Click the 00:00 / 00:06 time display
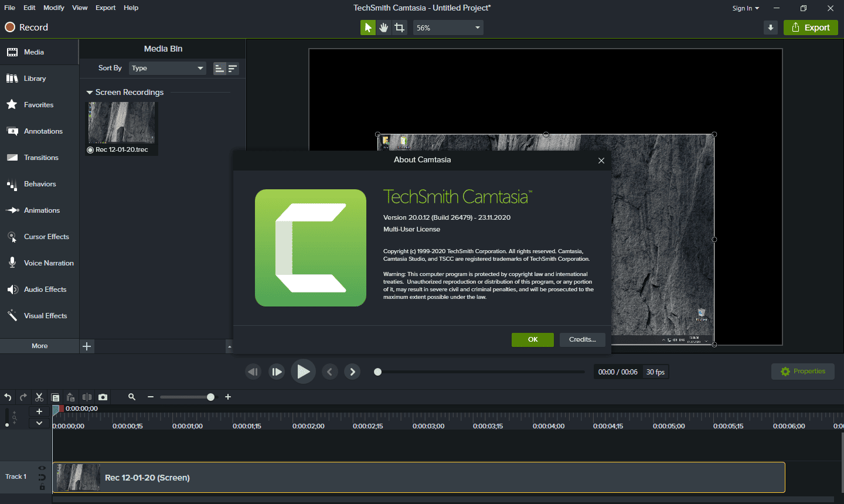Image resolution: width=844 pixels, height=504 pixels. coord(618,372)
